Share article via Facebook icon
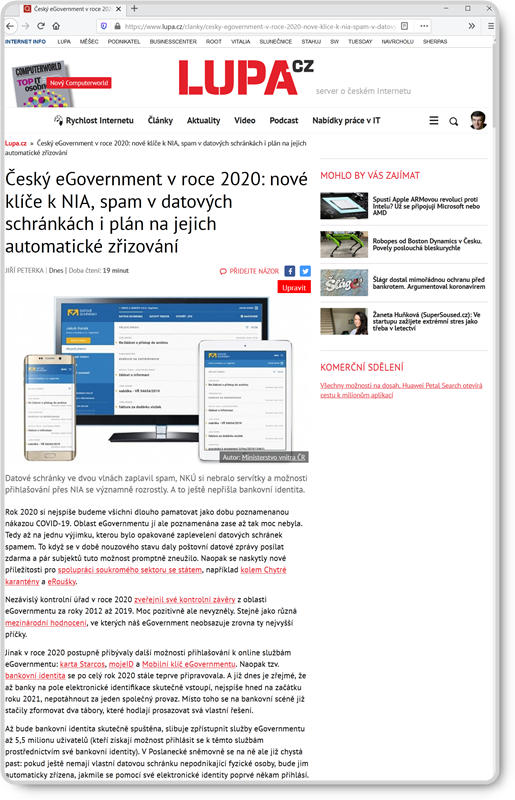515x800 pixels. 290,271
